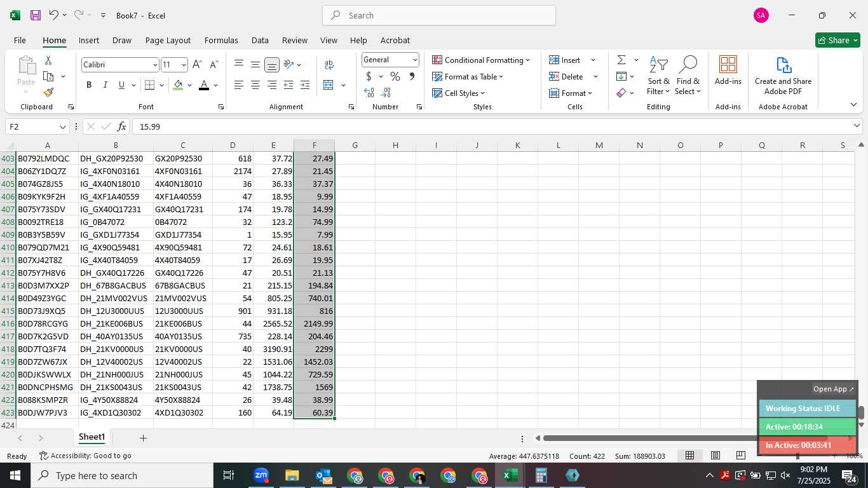
Task: Open the Formulas tab
Action: tap(221, 40)
